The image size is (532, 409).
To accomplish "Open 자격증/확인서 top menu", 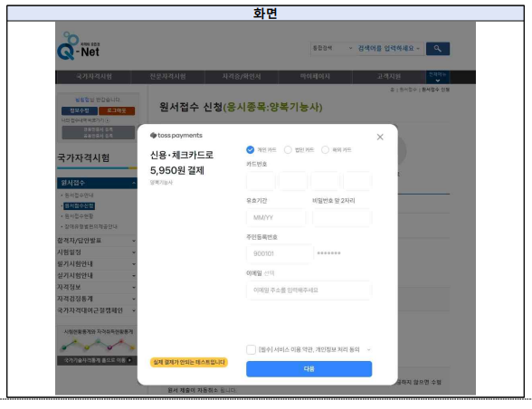I will tap(242, 77).
